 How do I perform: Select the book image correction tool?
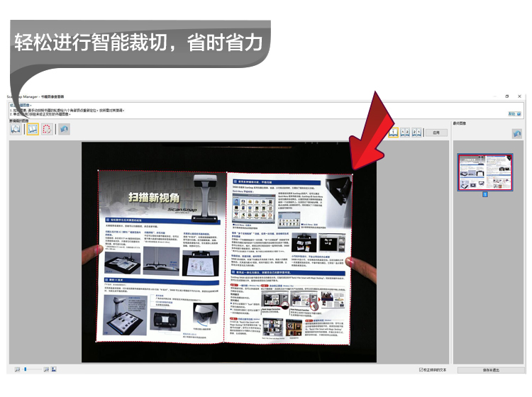point(16,130)
